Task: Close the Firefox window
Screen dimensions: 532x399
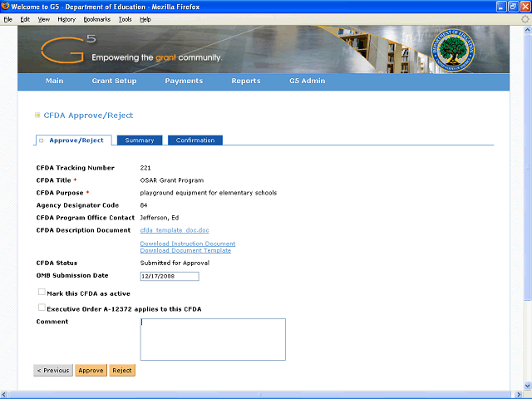Action: (525, 7)
